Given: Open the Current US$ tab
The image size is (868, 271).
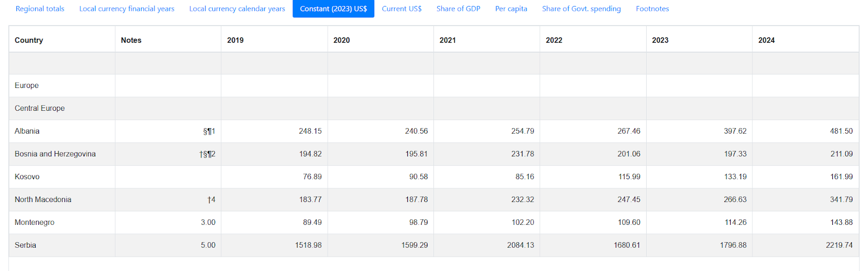Looking at the screenshot, I should 401,9.
